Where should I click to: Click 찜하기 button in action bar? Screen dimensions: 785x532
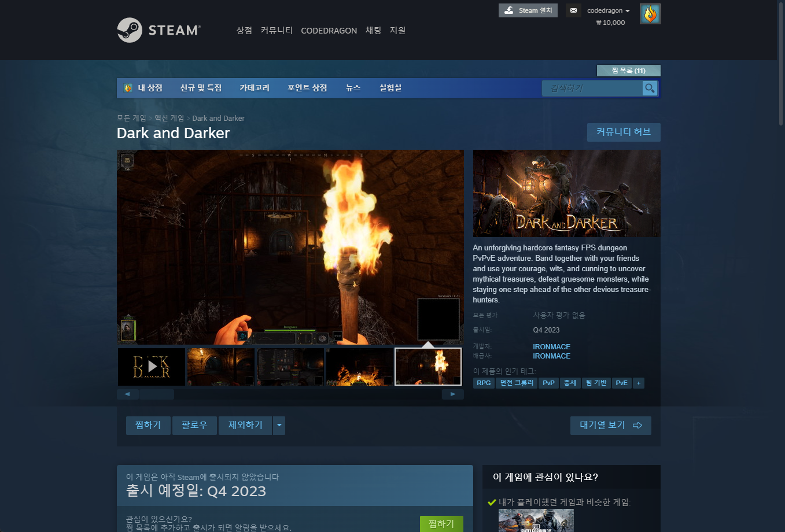tap(148, 425)
